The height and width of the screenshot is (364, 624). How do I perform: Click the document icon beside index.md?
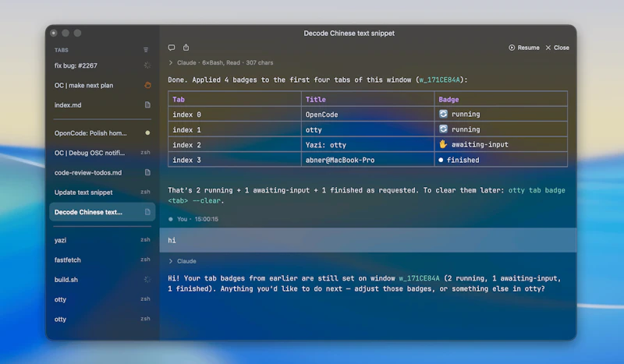147,104
